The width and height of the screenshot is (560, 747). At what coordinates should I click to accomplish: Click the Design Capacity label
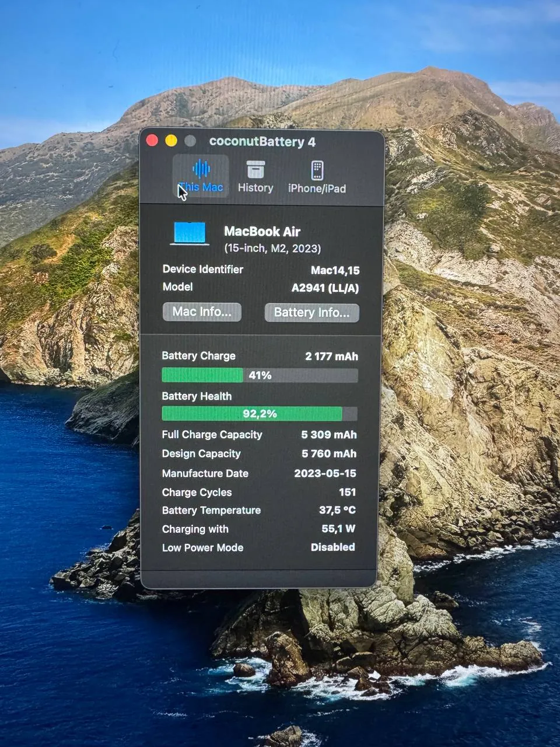pyautogui.click(x=201, y=453)
